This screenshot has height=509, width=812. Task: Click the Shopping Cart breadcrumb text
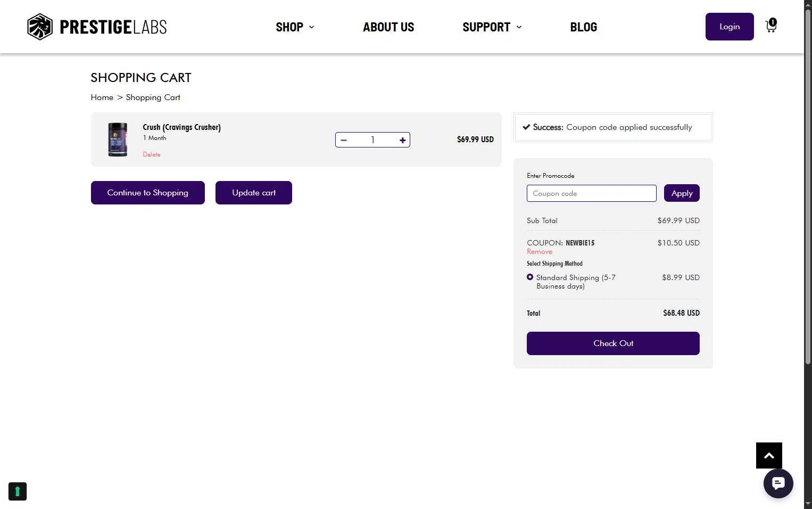pos(153,97)
